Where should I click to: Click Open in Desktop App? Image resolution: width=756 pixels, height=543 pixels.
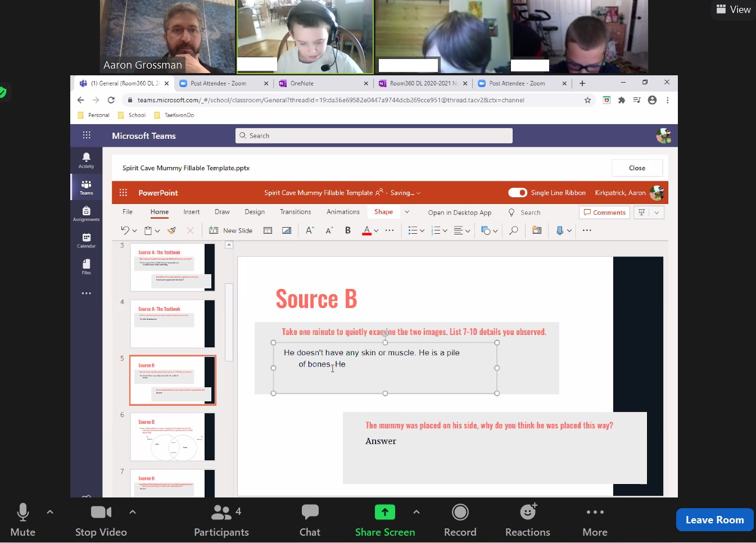pos(459,212)
